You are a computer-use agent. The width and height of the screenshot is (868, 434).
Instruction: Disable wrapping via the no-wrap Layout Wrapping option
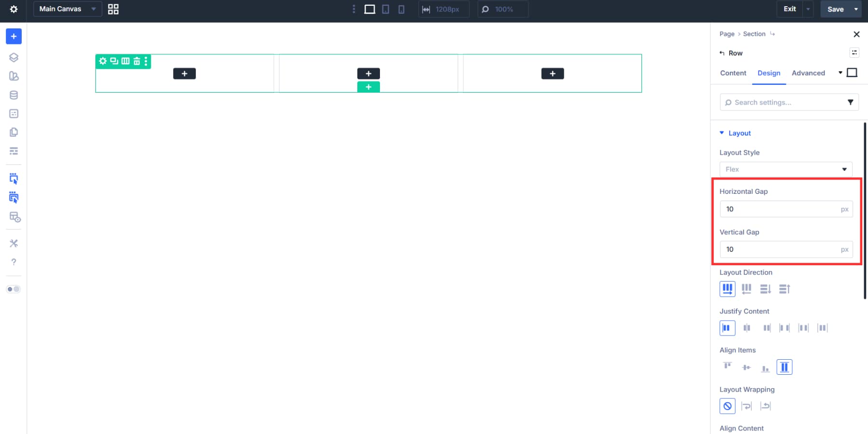coord(727,406)
